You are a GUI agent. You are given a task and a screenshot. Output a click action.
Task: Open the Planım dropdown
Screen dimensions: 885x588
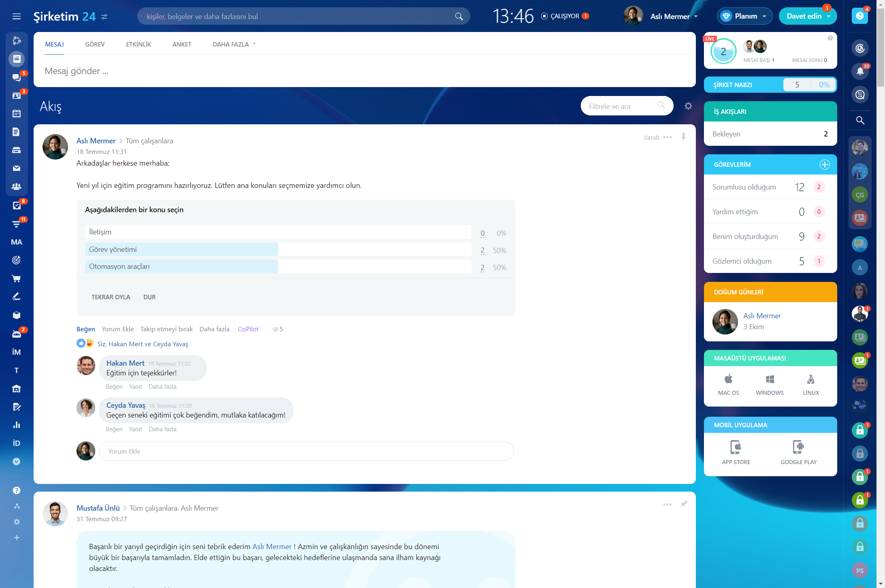pos(745,16)
